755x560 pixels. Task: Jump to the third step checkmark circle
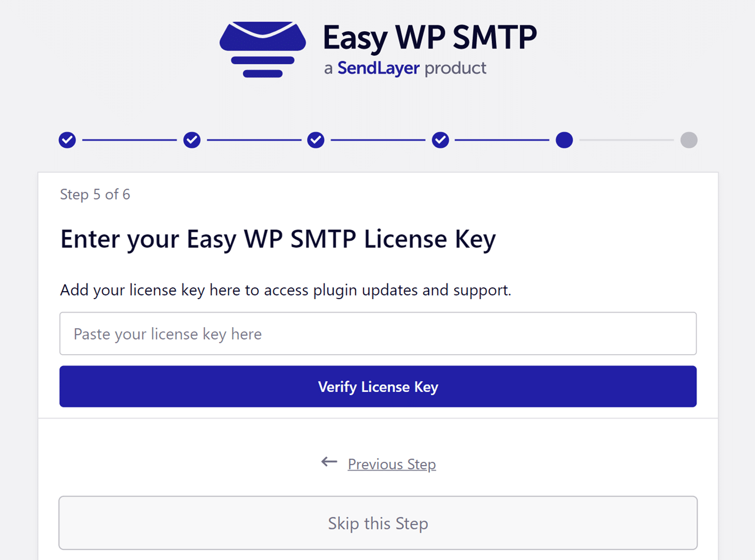[316, 140]
